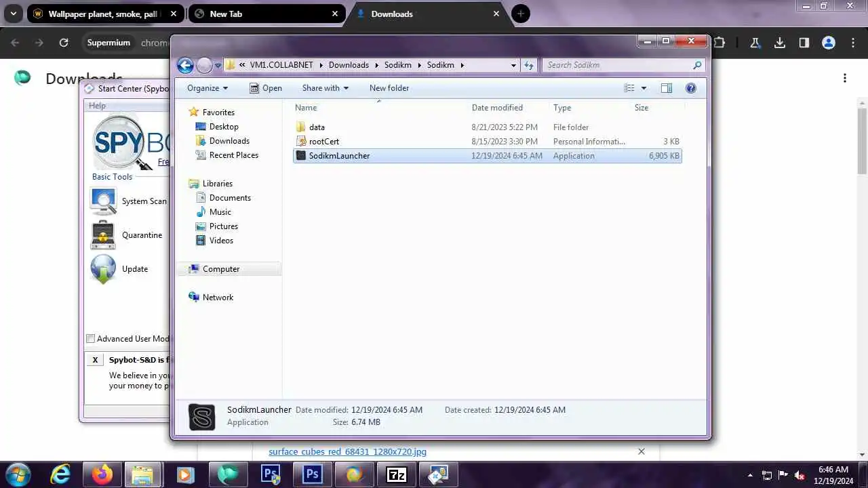Sort by the Date modified column
868x488 pixels.
[497, 108]
